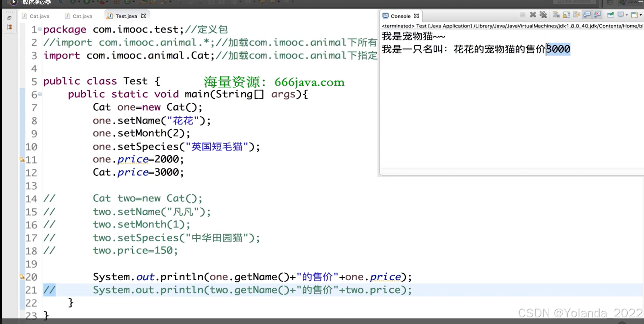Toggle Word Wrap in the Console toolbar

click(577, 15)
